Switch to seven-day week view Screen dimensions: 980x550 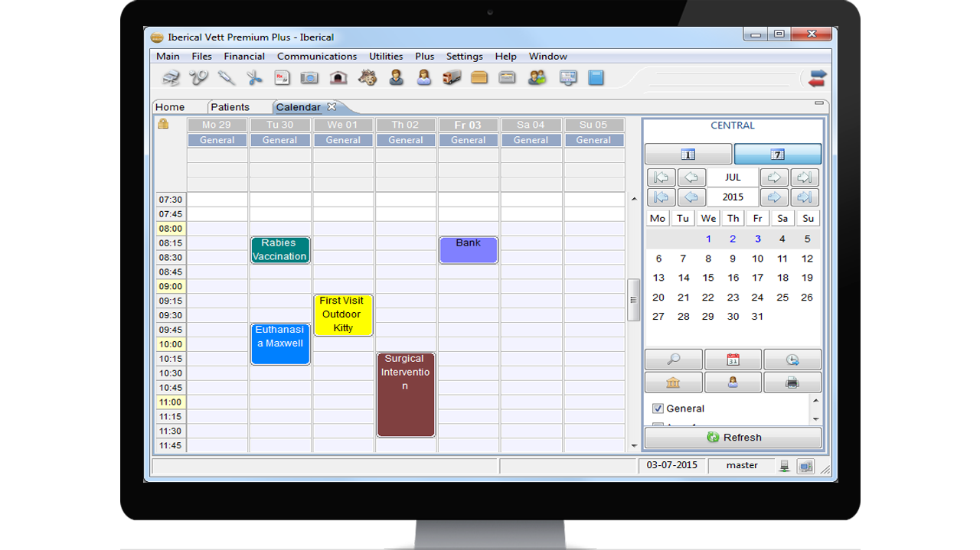point(777,155)
